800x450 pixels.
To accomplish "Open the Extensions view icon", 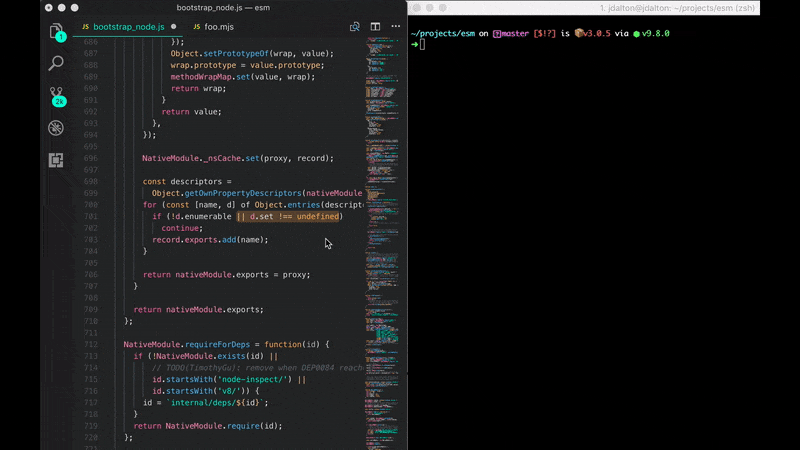I will tap(56, 160).
